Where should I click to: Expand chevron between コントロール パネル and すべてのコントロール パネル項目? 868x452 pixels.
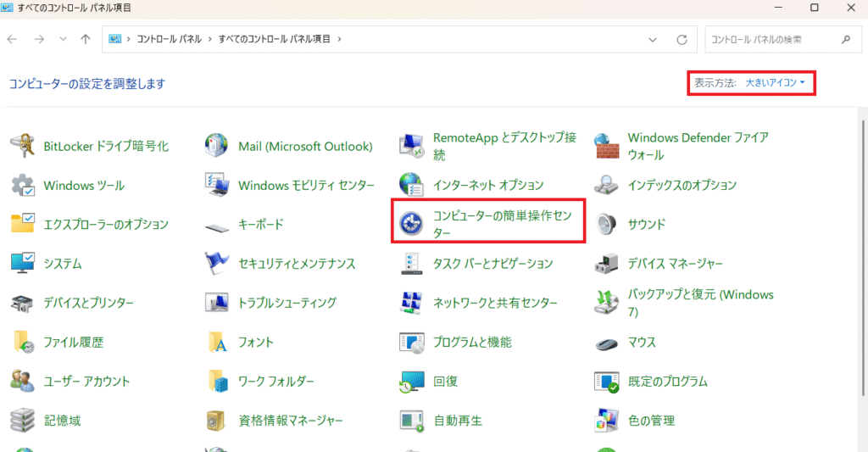pyautogui.click(x=210, y=39)
